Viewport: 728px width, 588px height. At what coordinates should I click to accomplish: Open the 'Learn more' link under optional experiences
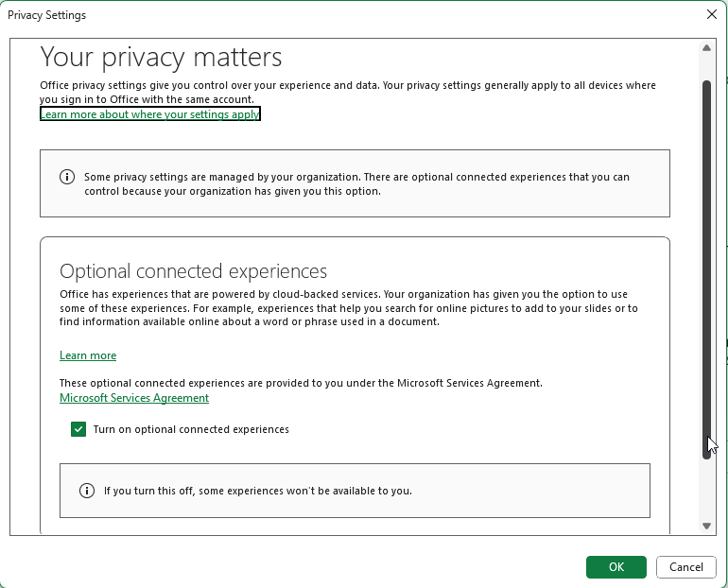[x=88, y=355]
